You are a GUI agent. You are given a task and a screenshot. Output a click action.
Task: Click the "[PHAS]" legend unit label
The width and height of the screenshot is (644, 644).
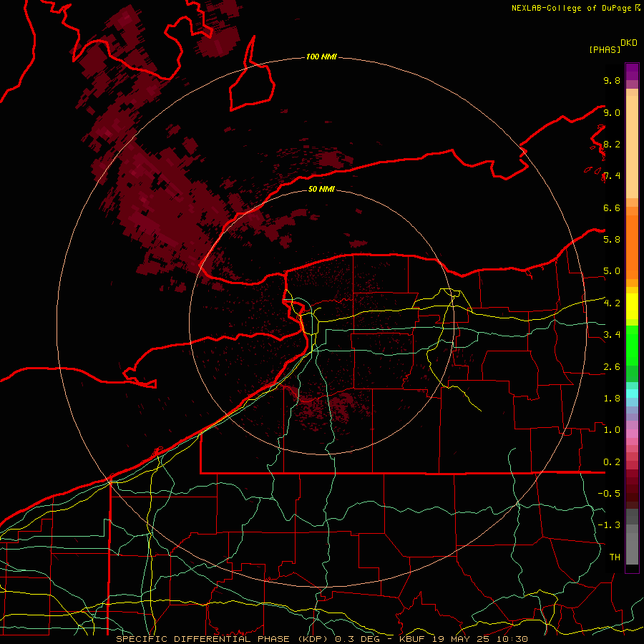point(605,49)
